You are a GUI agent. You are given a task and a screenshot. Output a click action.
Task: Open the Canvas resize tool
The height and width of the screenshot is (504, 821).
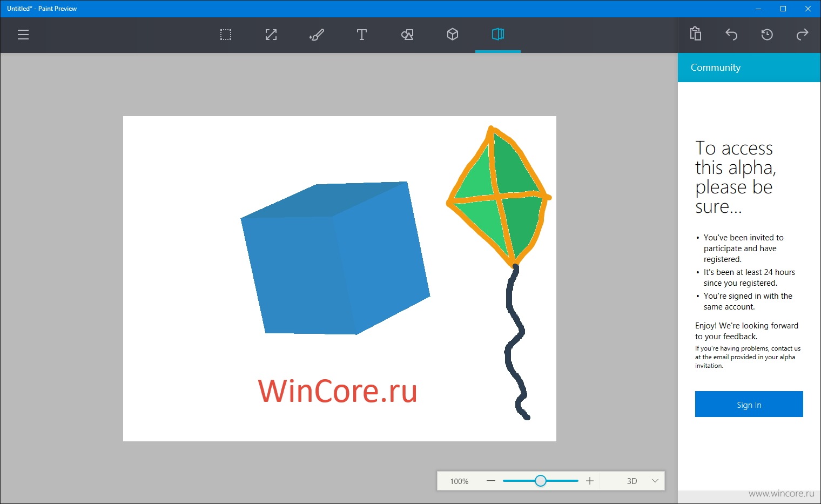[271, 35]
